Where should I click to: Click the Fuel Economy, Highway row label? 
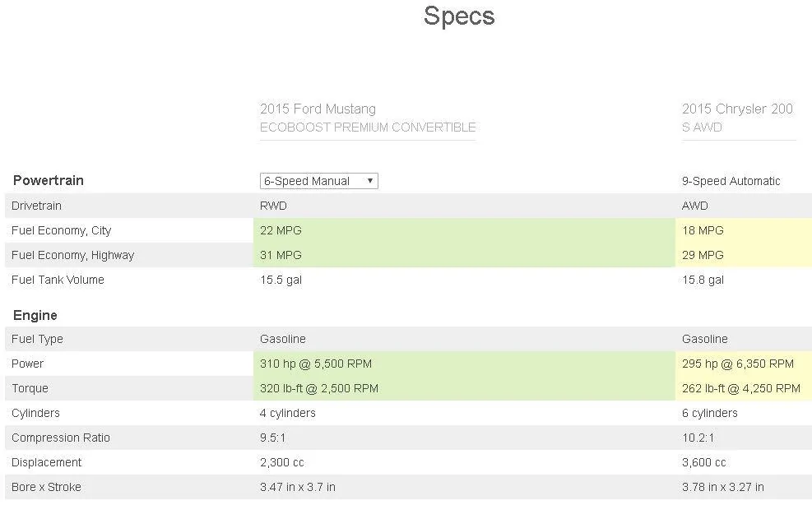point(72,255)
